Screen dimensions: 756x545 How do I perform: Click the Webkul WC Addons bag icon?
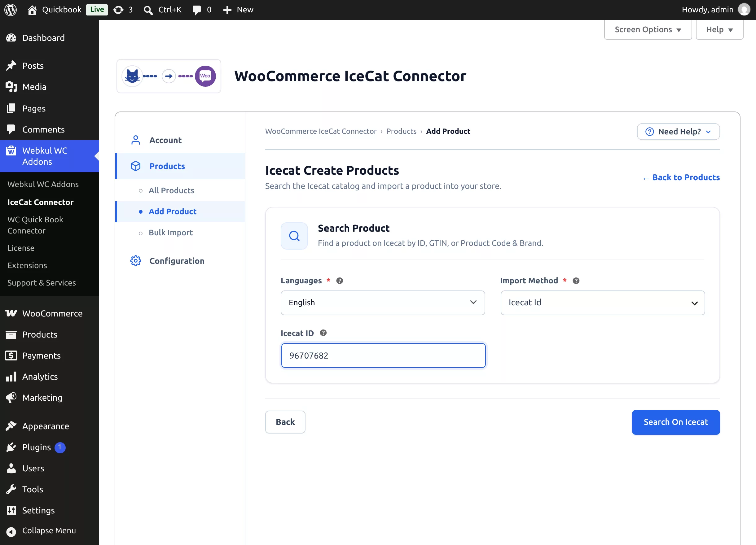click(11, 150)
